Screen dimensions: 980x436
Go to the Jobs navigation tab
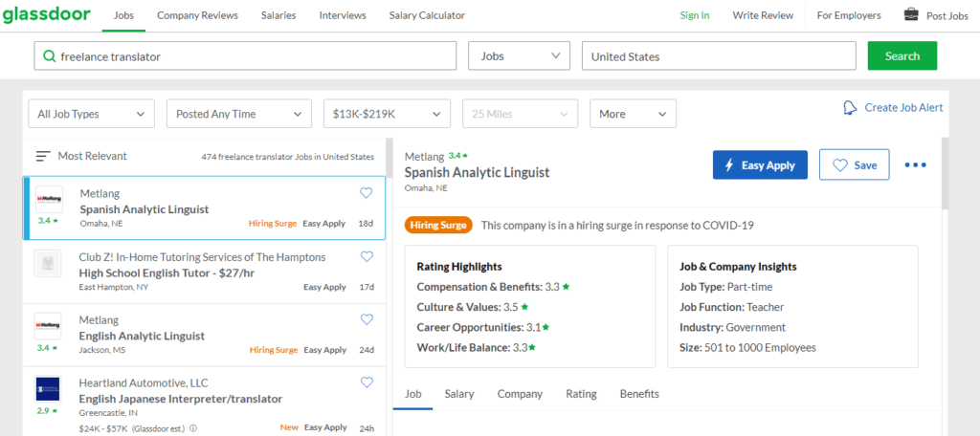click(x=123, y=15)
